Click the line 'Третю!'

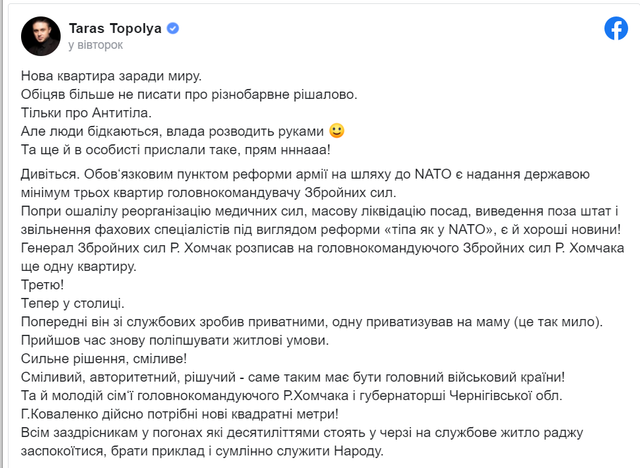tap(42, 285)
